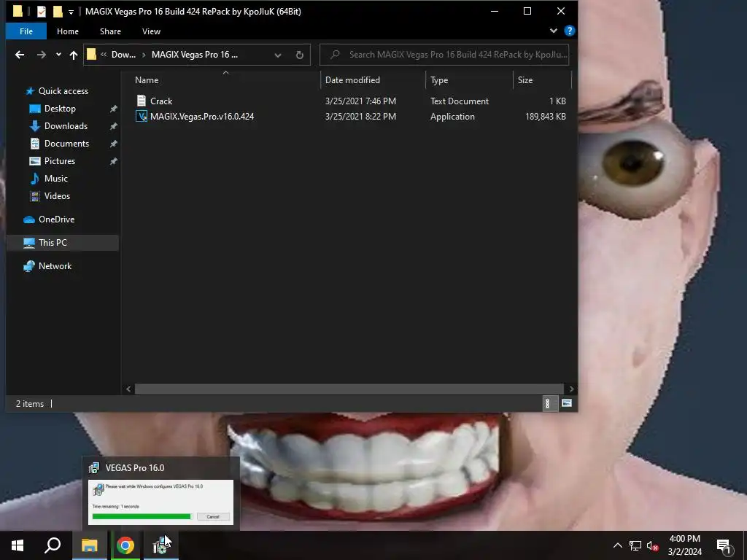Click the pin icon beside Desktop
This screenshot has width=747, height=560.
click(x=113, y=109)
